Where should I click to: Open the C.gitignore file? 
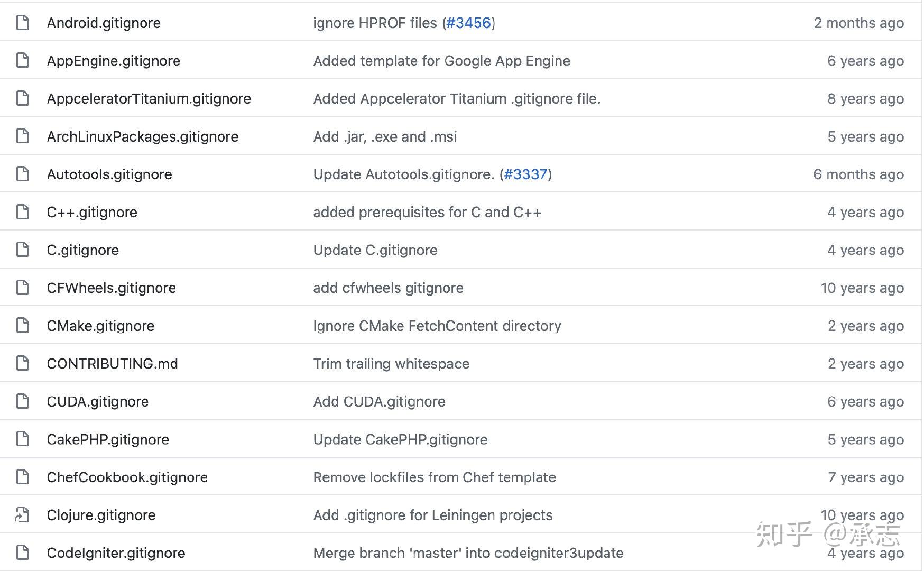pyautogui.click(x=82, y=250)
